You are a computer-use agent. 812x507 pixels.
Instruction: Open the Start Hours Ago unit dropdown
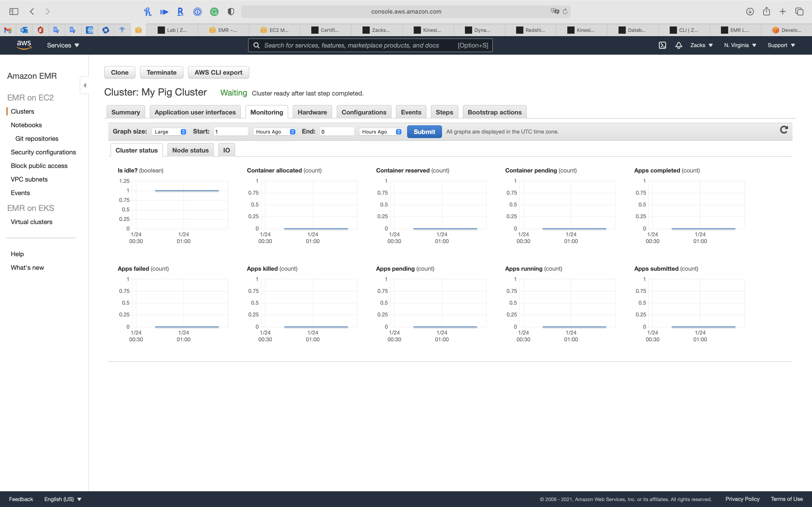[274, 132]
